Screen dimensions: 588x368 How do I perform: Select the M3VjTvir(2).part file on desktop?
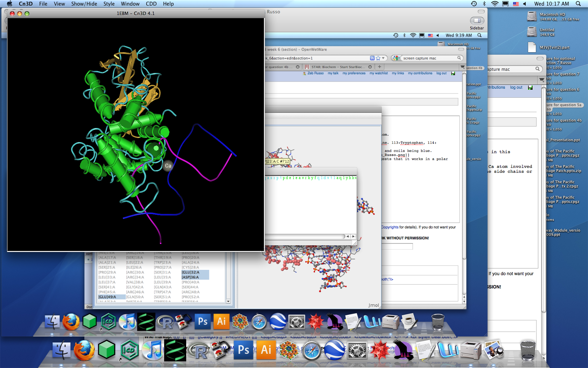click(532, 47)
